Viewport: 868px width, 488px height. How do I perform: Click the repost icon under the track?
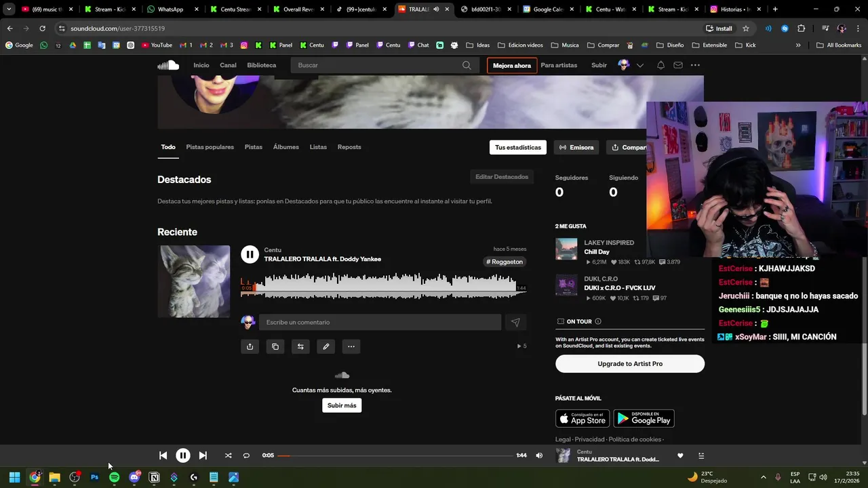click(300, 346)
